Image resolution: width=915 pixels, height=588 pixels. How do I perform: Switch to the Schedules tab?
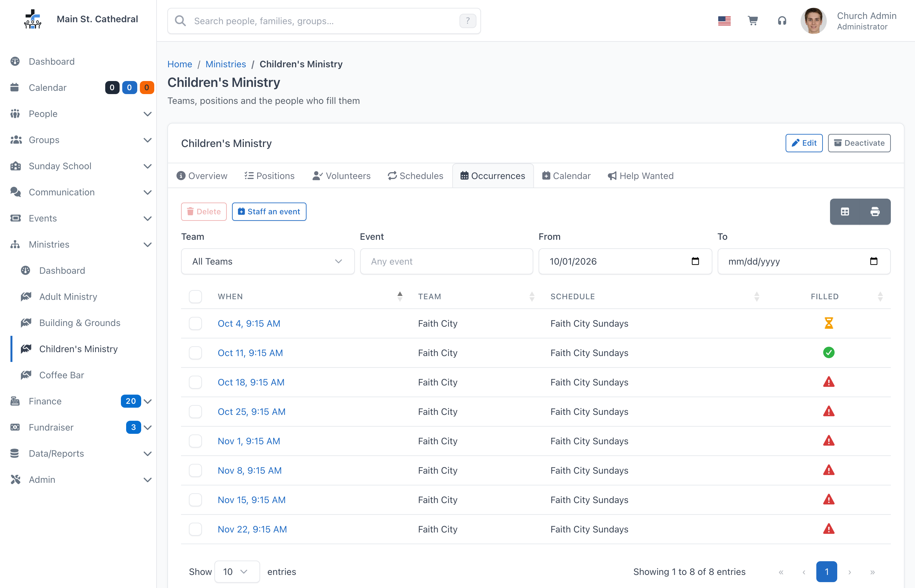pyautogui.click(x=415, y=176)
